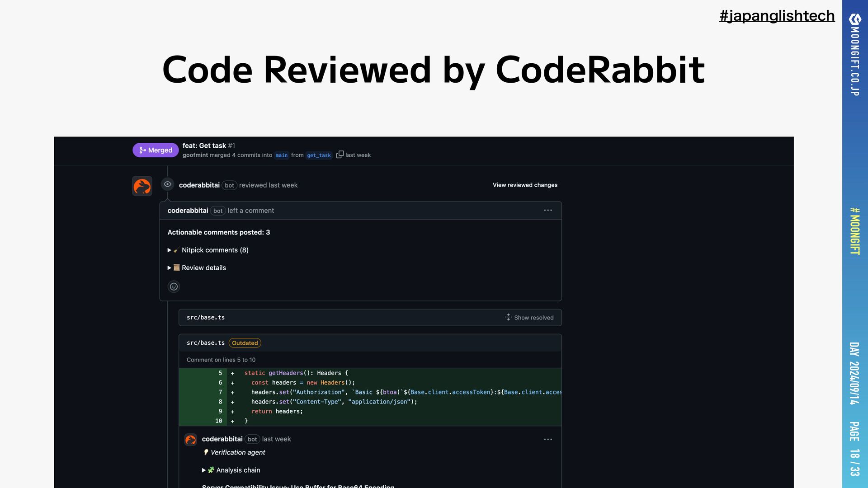Open three-dot menu on the Verification agent comment
The height and width of the screenshot is (488, 868).
coord(548,439)
